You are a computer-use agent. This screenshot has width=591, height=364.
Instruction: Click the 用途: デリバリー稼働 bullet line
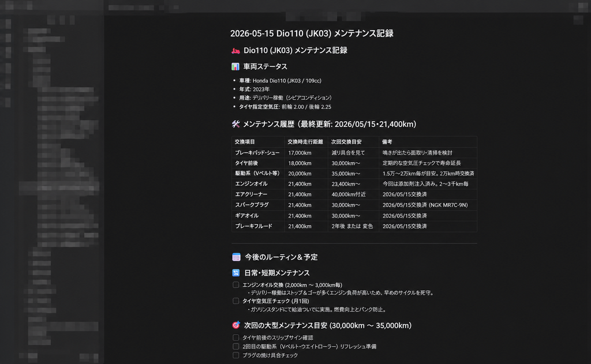tap(285, 97)
